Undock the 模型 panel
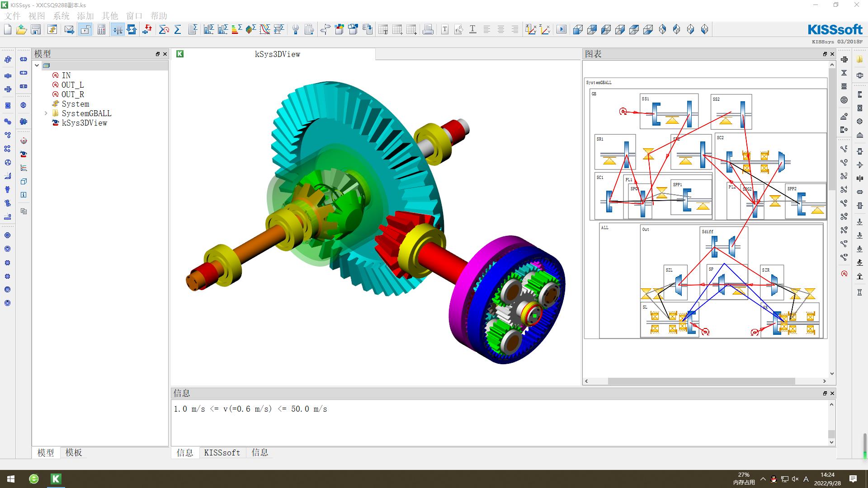Viewport: 868px width, 488px height. [x=158, y=54]
